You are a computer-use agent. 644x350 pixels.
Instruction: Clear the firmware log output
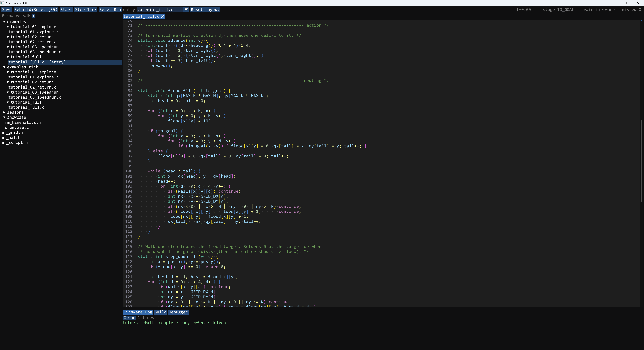coord(129,317)
